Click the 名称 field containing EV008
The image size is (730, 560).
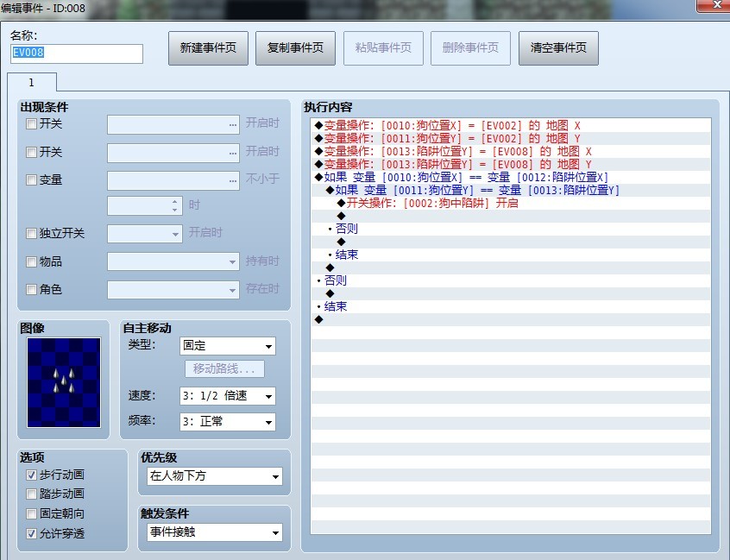76,53
